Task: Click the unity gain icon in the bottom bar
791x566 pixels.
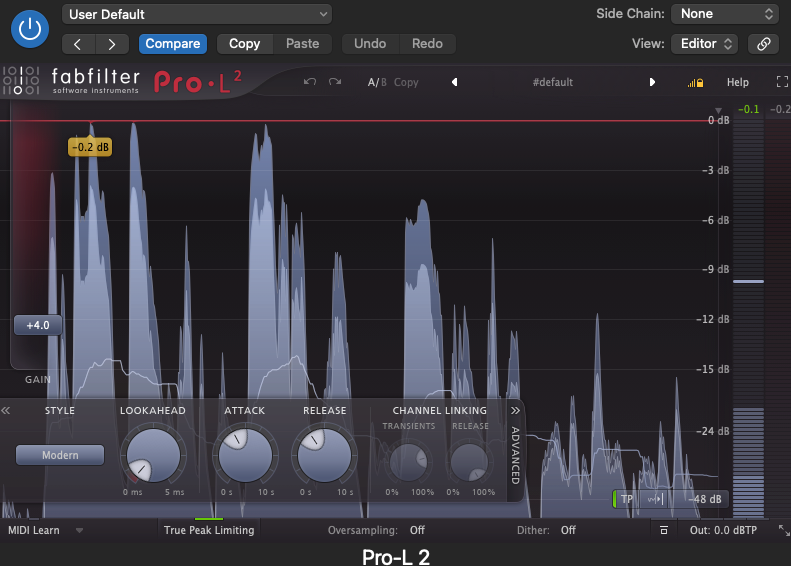Action: pyautogui.click(x=664, y=530)
